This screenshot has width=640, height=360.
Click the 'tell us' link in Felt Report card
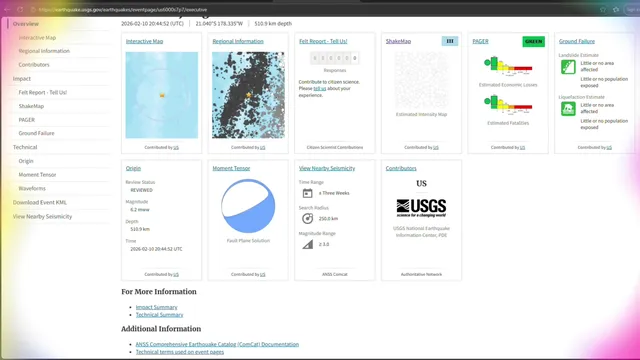[x=320, y=89]
